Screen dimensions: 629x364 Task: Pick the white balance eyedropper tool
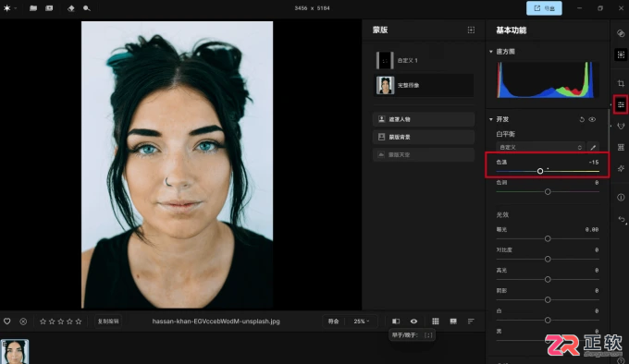click(x=593, y=148)
